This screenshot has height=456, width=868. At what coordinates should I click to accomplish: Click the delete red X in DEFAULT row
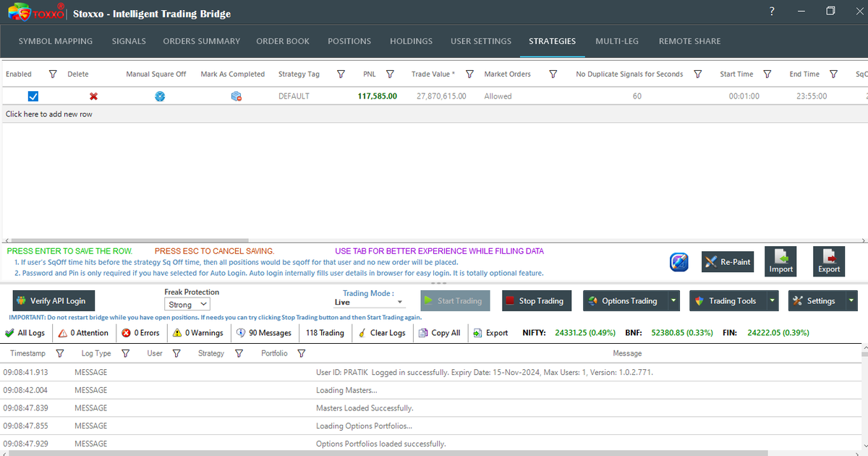coord(93,96)
